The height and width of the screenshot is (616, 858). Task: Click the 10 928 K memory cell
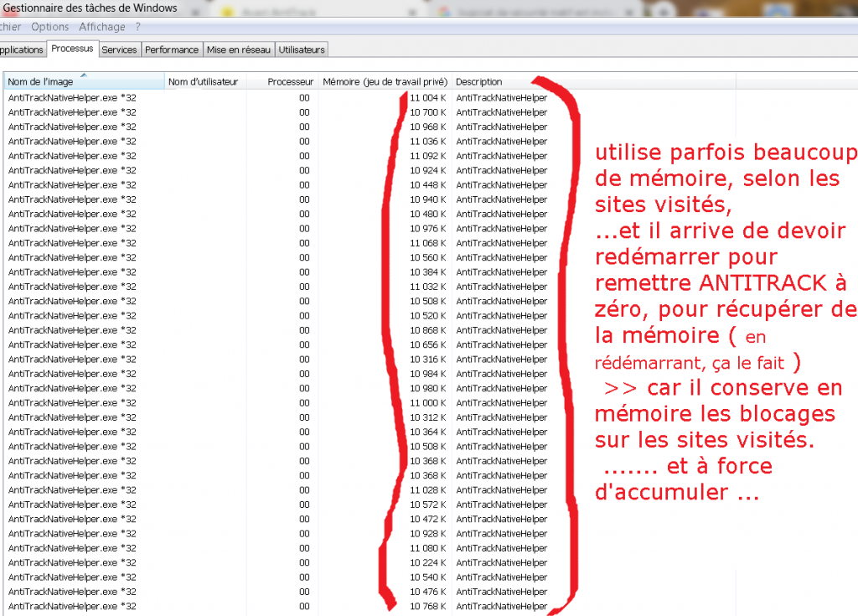(x=428, y=533)
